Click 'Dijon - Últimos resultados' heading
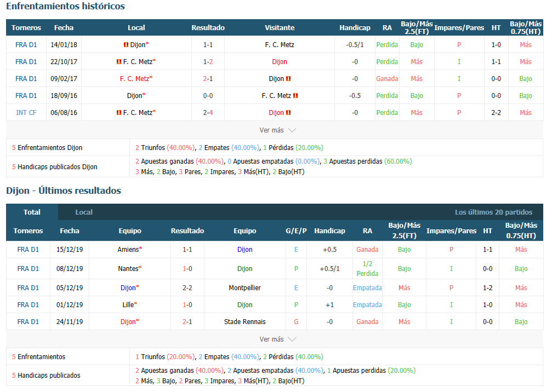This screenshot has height=392, width=552. tap(64, 191)
